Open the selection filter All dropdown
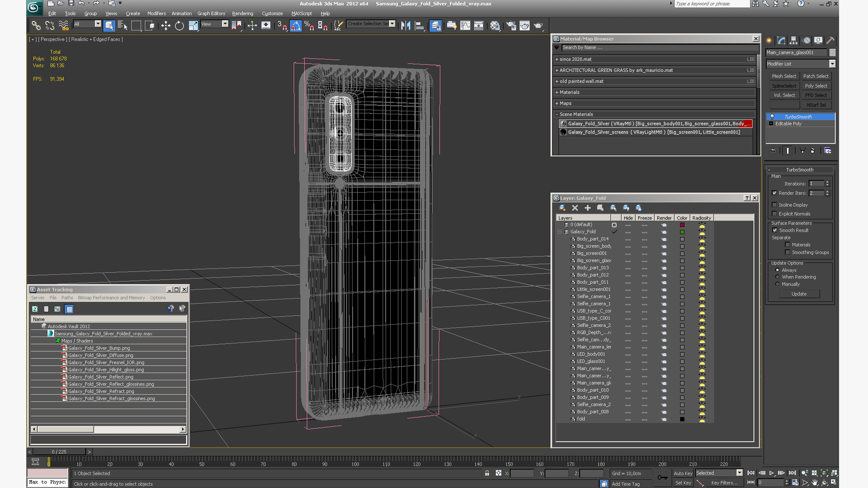Screen dimensions: 868x488 click(98, 24)
